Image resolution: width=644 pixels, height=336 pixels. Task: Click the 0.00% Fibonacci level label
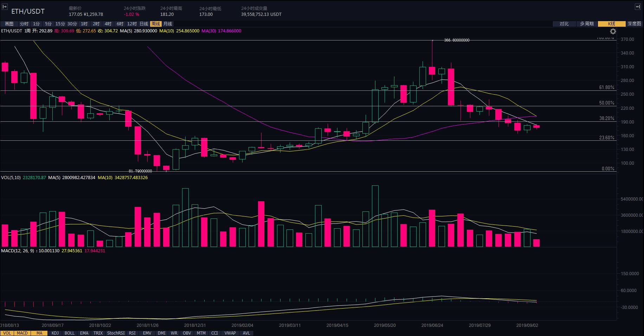pyautogui.click(x=608, y=169)
